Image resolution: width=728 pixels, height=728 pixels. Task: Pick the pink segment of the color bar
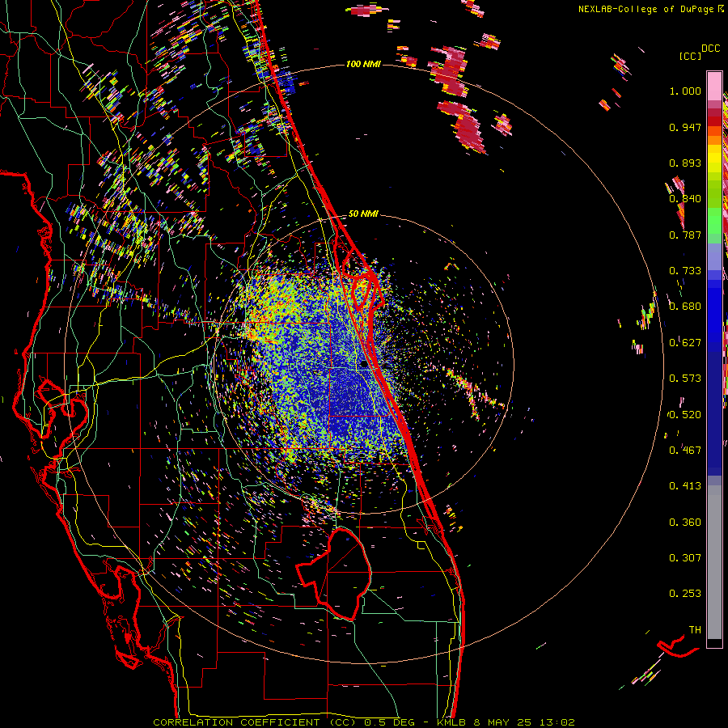[x=714, y=86]
